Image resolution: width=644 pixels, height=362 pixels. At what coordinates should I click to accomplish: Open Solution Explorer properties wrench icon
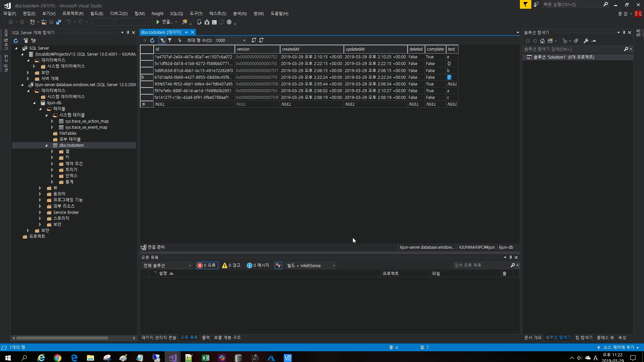[x=586, y=41]
